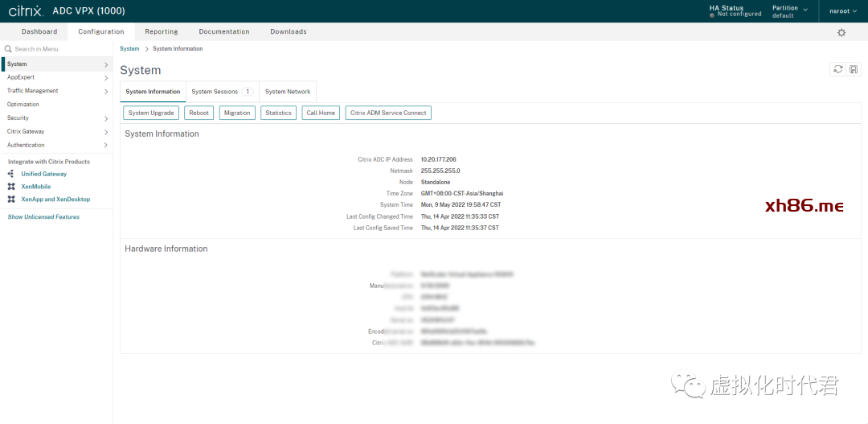Select Security in the sidebar
Screen dimensions: 868x424
(56, 118)
